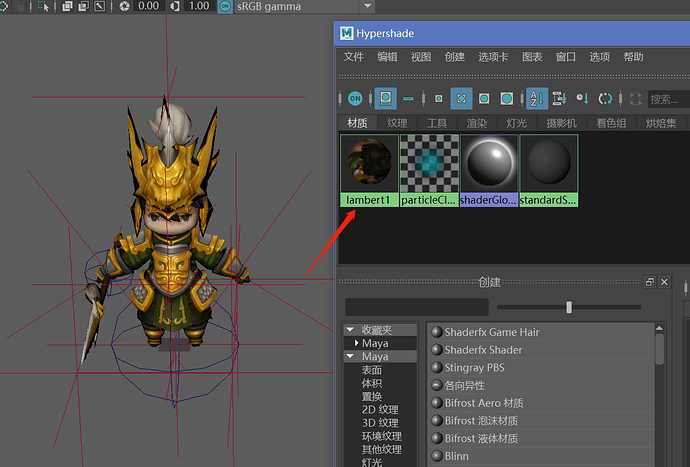Select the lambert1 material swatch
The height and width of the screenshot is (467, 690).
pyautogui.click(x=369, y=170)
